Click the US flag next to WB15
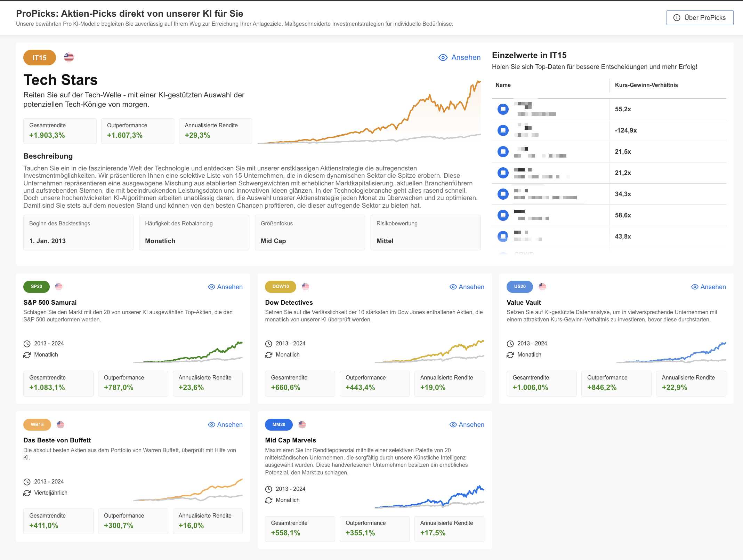This screenshot has height=560, width=743. pyautogui.click(x=60, y=425)
